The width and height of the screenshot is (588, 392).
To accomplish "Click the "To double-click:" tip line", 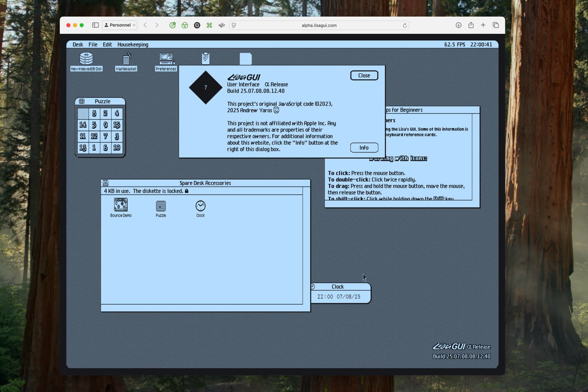I will [372, 180].
